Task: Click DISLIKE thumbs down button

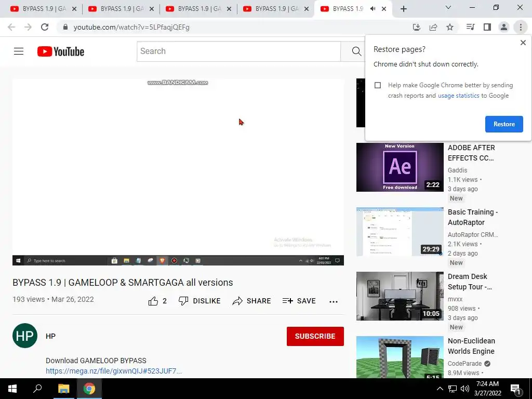Action: pos(199,301)
